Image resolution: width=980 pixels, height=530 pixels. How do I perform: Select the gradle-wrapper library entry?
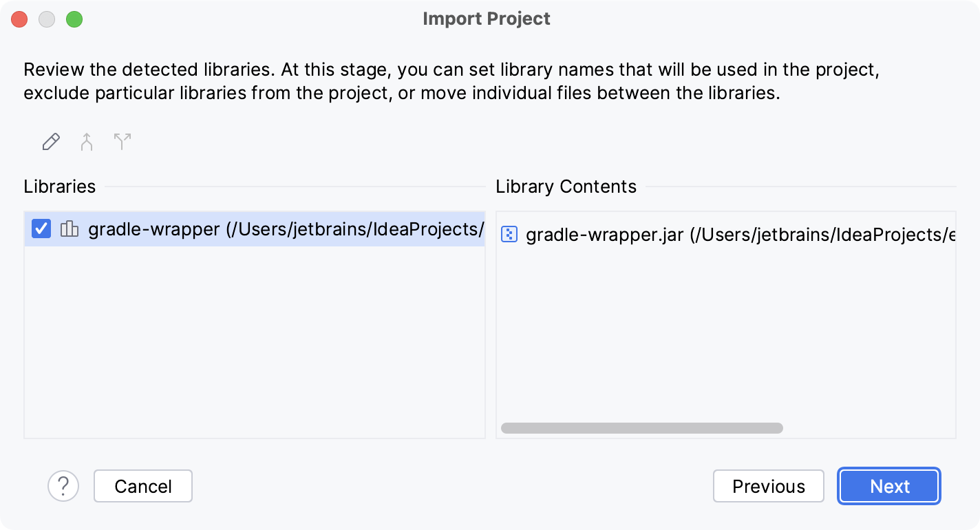(206, 229)
